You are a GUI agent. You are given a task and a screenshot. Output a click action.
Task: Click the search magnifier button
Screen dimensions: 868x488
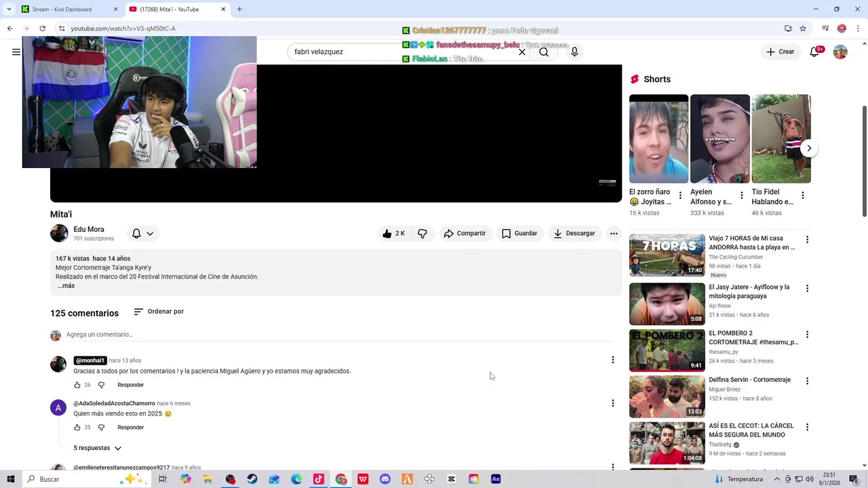tap(544, 52)
